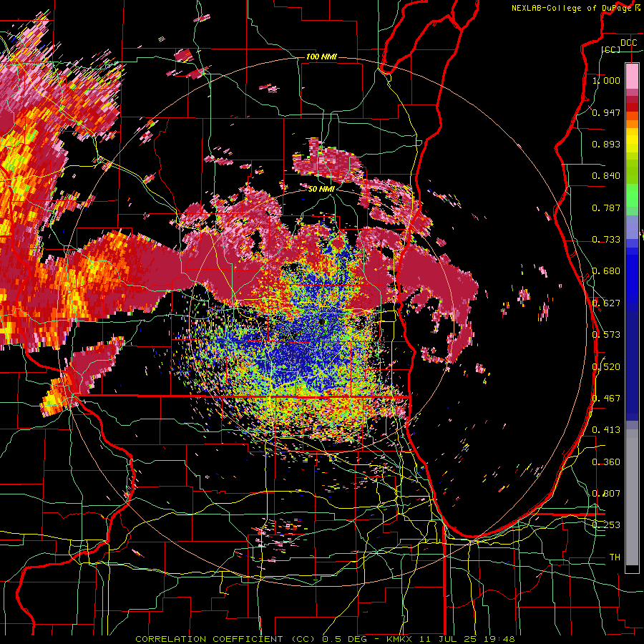This screenshot has height=644, width=644.
Task: Select the 0.680 scale value
Action: coord(606,271)
